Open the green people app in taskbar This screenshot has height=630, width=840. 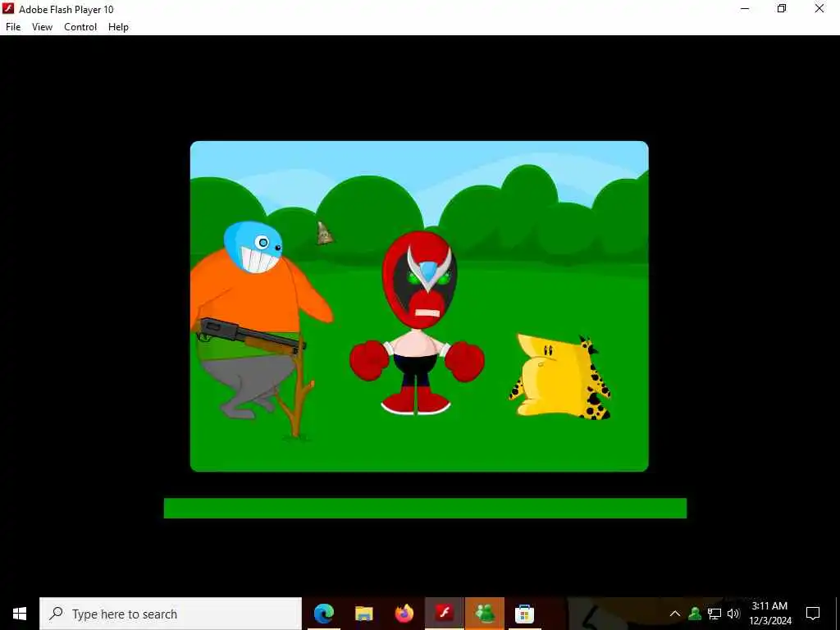tap(484, 614)
